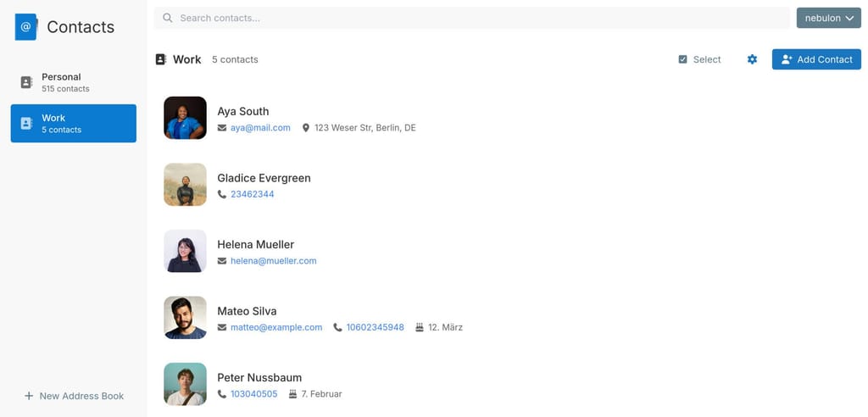
Task: Click the Contacts app title
Action: (81, 26)
